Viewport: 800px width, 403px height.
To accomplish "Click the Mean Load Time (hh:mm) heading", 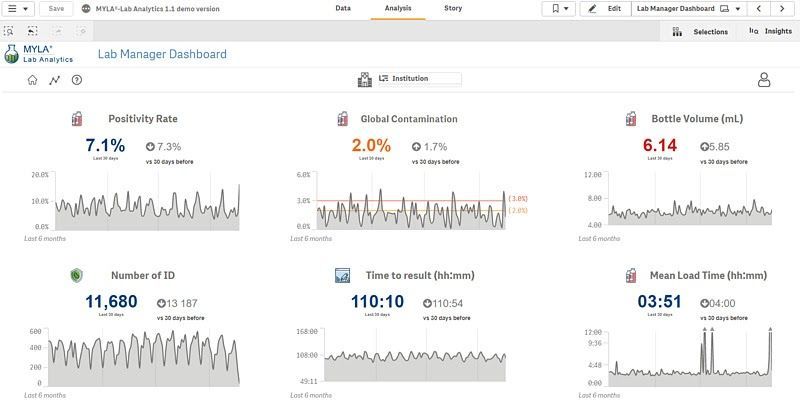I will point(708,275).
